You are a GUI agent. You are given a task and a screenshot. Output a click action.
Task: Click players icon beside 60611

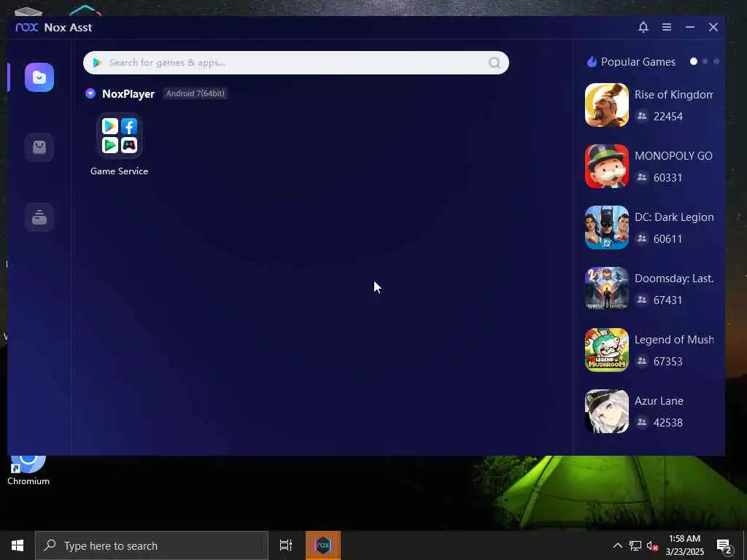642,238
